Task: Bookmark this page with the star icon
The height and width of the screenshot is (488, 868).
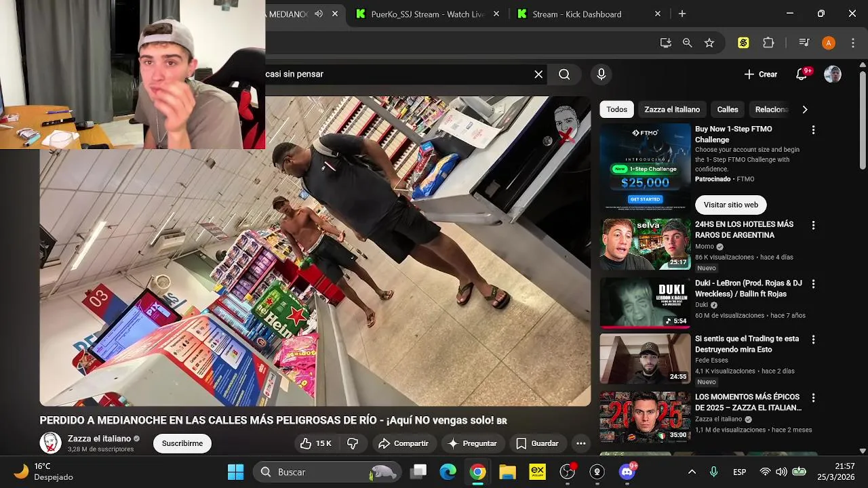Action: [x=709, y=43]
